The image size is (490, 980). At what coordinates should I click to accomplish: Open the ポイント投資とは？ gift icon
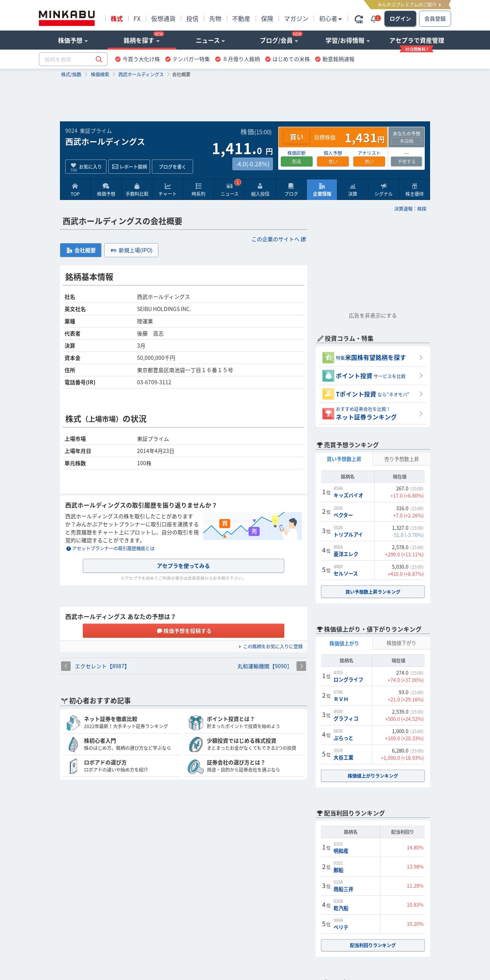click(196, 722)
